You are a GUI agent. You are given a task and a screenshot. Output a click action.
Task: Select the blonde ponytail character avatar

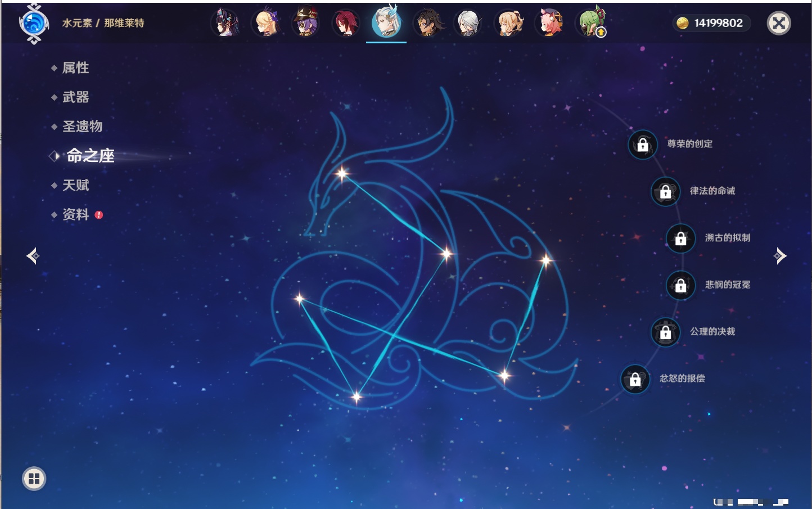click(509, 23)
